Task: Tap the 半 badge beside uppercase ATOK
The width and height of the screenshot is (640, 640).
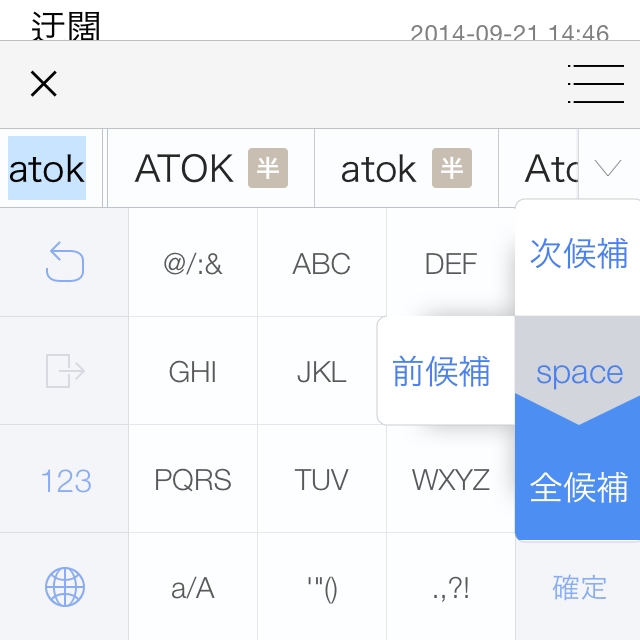Action: click(x=268, y=168)
